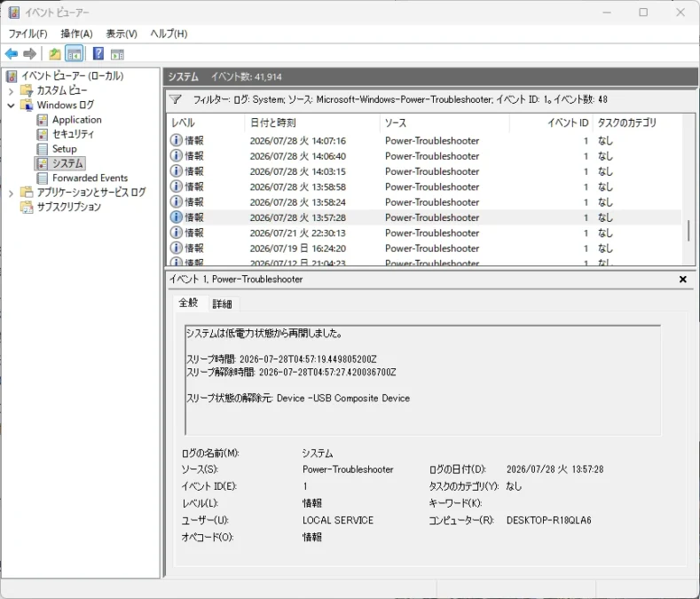Click the Application log icon in the tree

[43, 120]
